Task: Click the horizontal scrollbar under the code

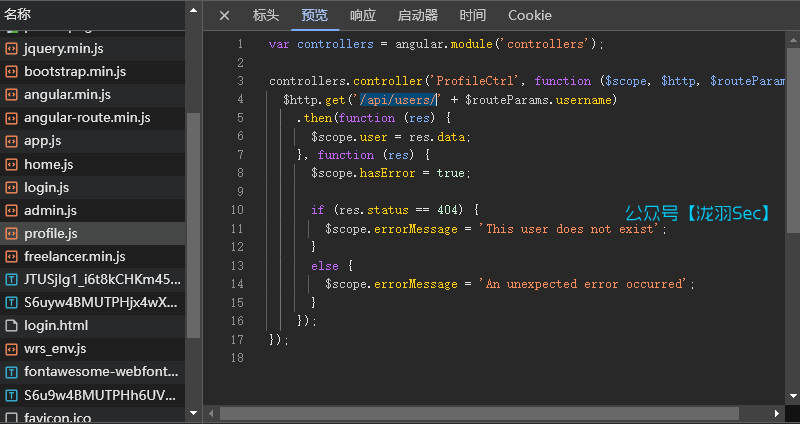Action: click(x=480, y=413)
